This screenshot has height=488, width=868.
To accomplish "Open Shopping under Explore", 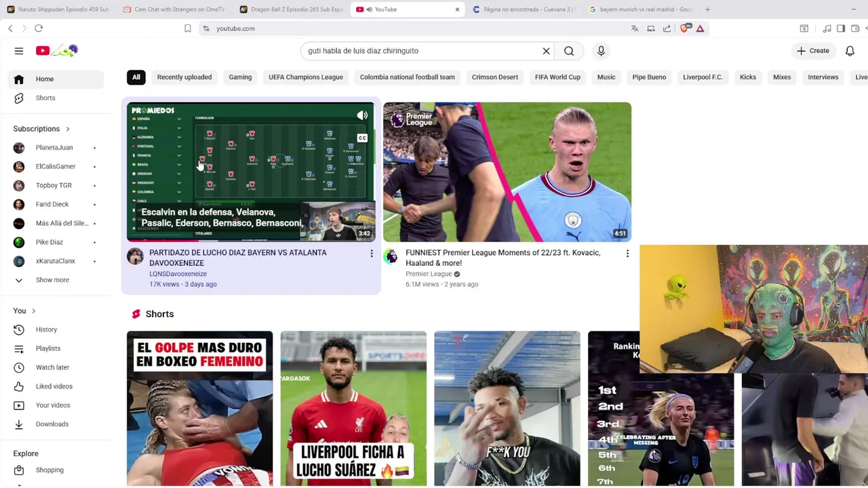I will click(x=57, y=470).
